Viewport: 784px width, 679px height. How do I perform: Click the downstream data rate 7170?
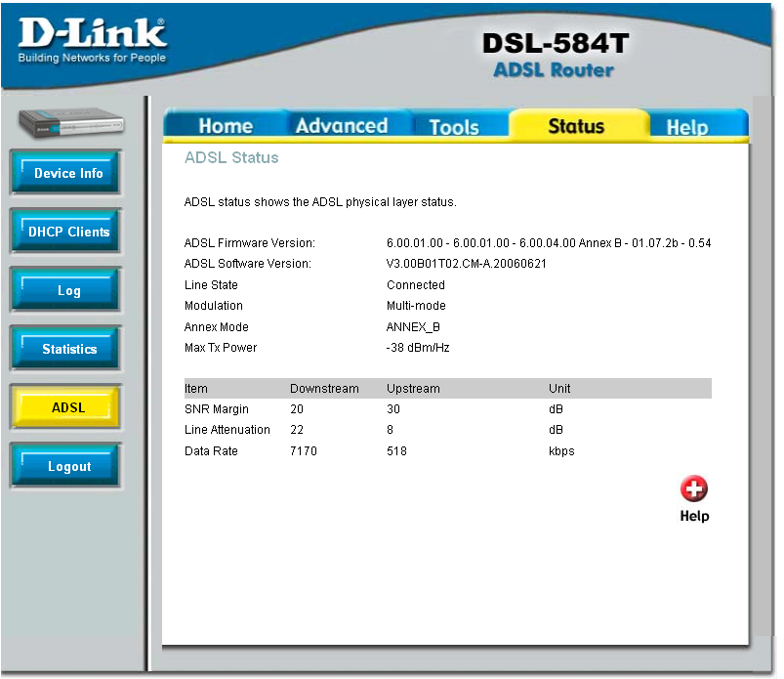(304, 450)
